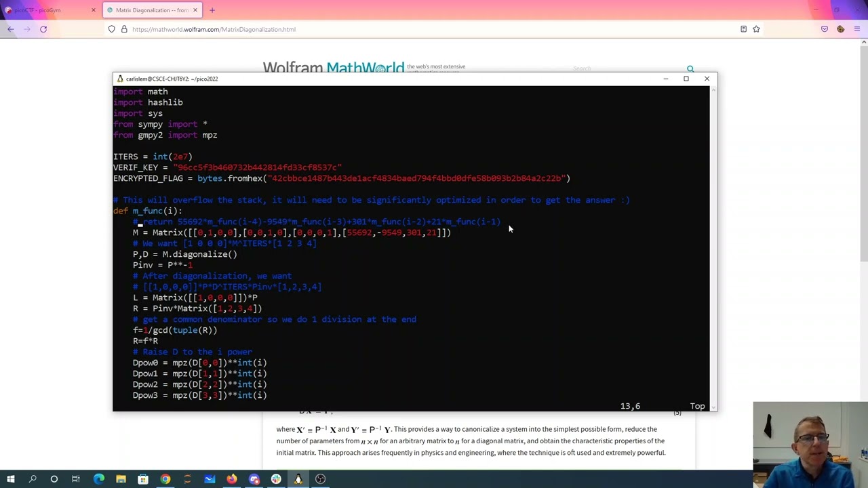868x488 pixels.
Task: Click the 'L = Matrix([[1,0,0,0]])*P' line
Action: tap(195, 298)
